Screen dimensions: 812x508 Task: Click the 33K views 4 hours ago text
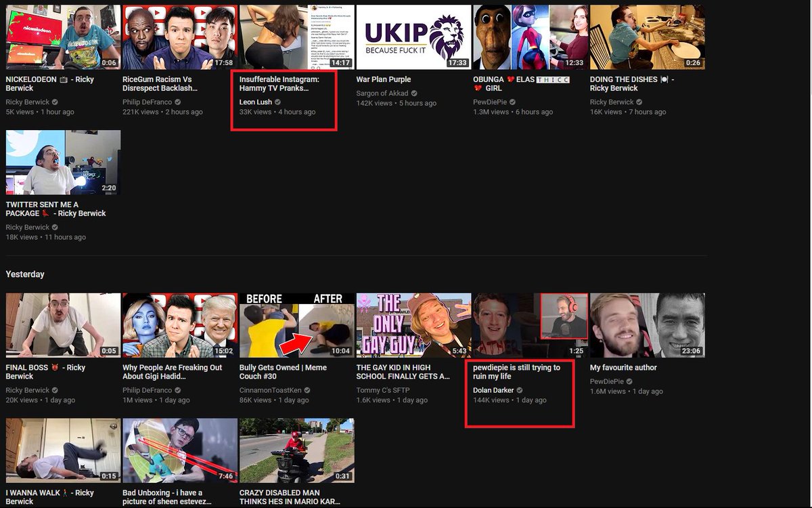tap(277, 112)
